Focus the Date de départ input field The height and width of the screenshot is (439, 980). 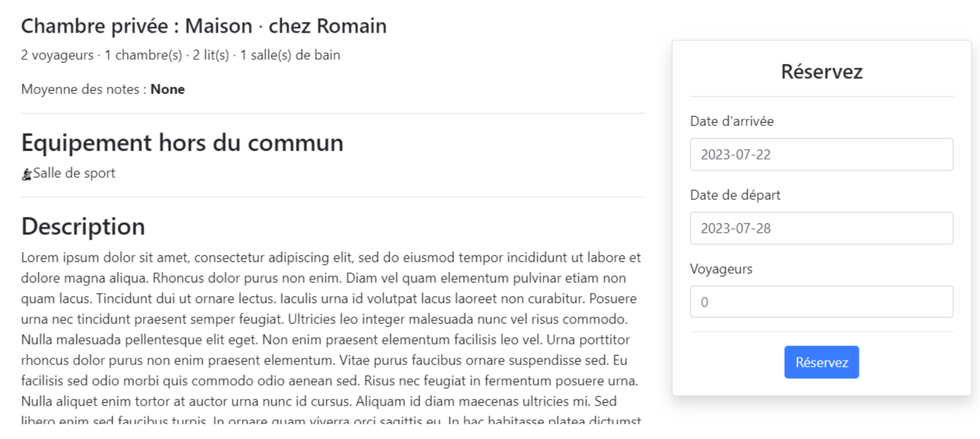[x=821, y=228]
